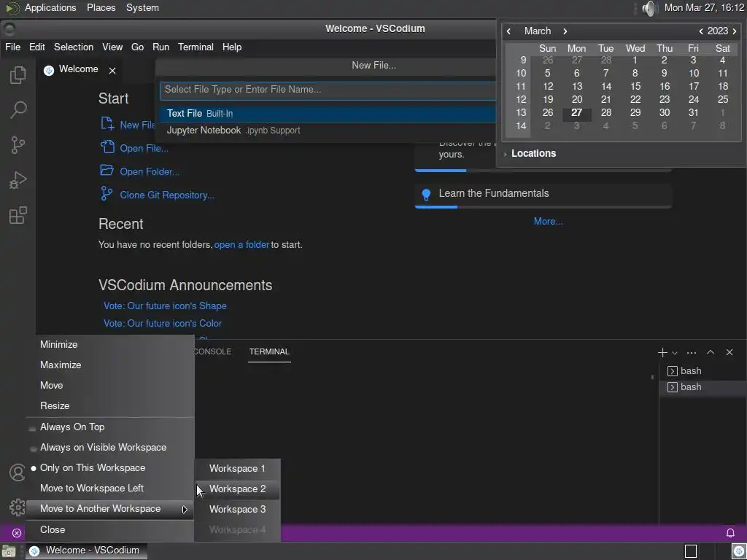Click the 'open a folder' link

[x=241, y=245]
